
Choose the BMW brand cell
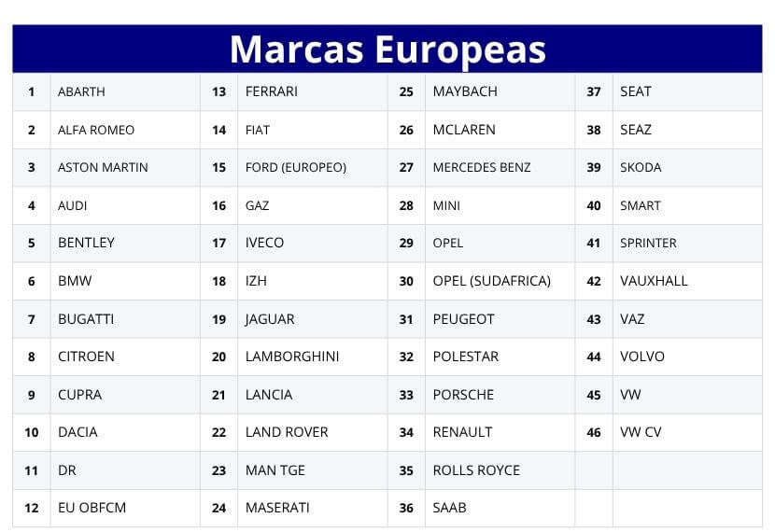point(125,281)
